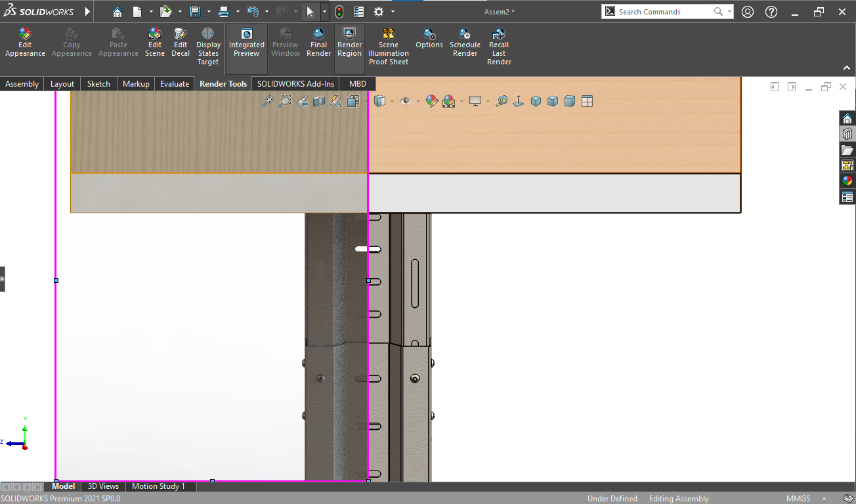Open the Save button dropdown arrow
Image resolution: width=856 pixels, height=504 pixels.
[x=209, y=12]
